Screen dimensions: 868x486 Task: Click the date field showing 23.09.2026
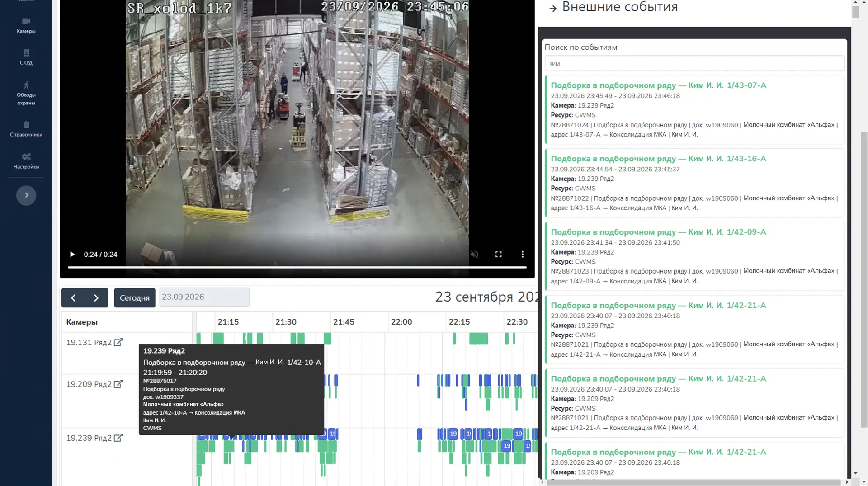click(204, 297)
